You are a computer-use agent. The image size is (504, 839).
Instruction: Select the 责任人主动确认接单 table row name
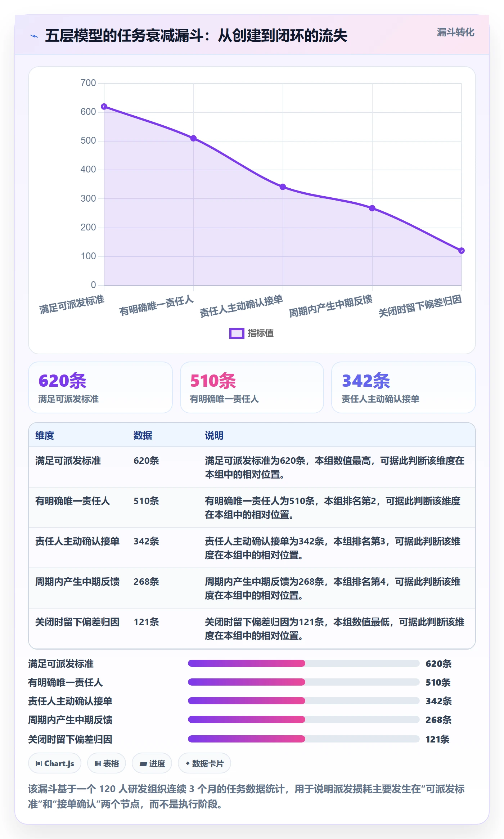tap(77, 541)
